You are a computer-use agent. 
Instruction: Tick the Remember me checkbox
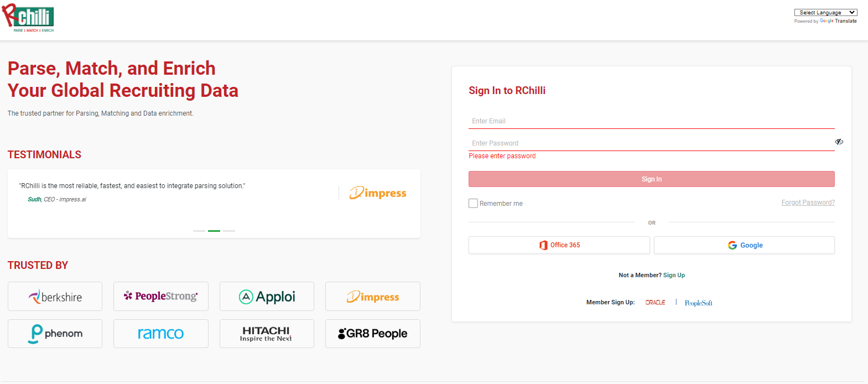click(x=473, y=203)
